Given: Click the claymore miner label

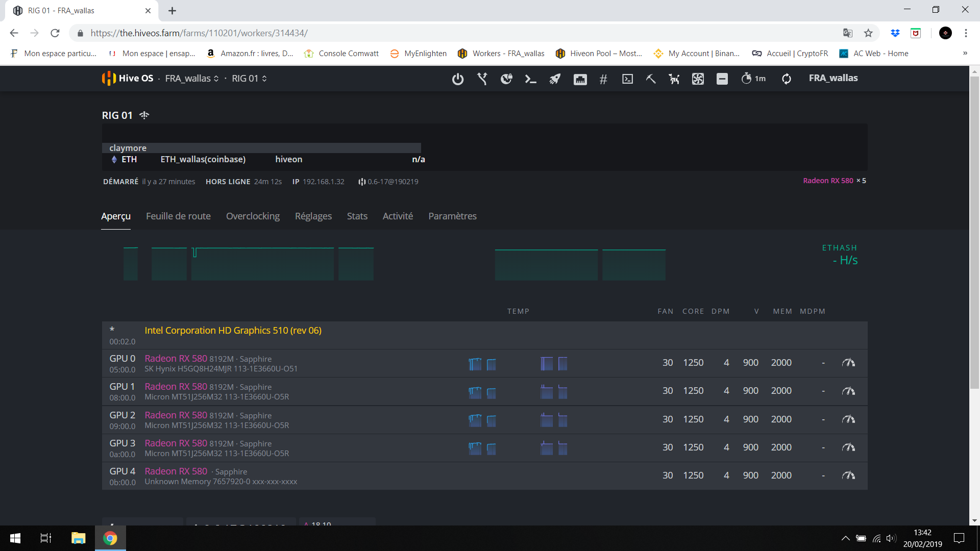Looking at the screenshot, I should 128,148.
